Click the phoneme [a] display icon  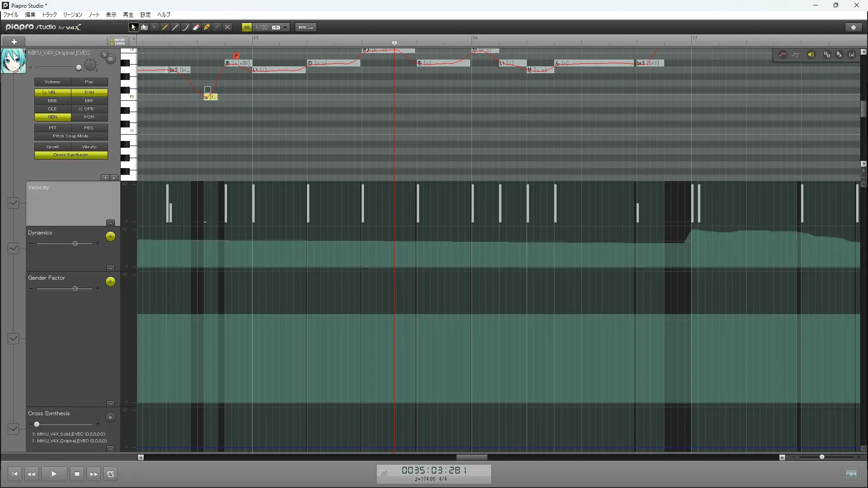click(852, 55)
